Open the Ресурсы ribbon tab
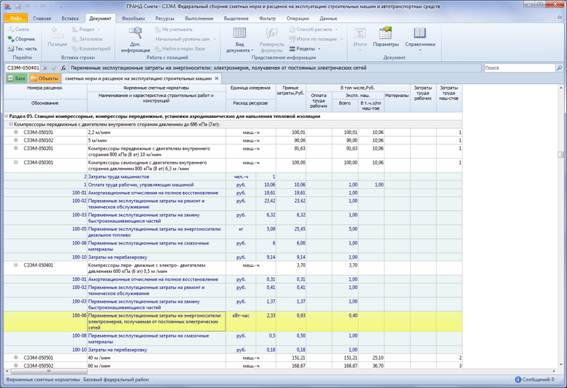Screen dimensions: 567x388 tap(165, 18)
